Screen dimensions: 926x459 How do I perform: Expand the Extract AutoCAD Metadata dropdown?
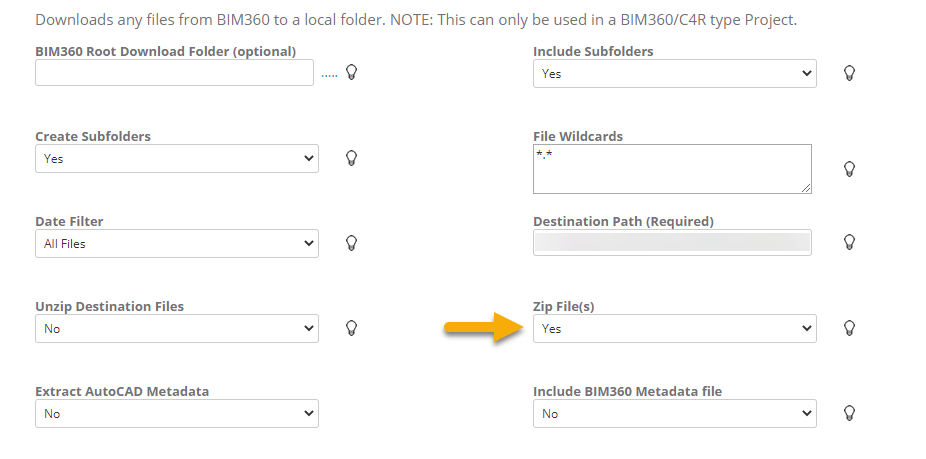point(176,413)
